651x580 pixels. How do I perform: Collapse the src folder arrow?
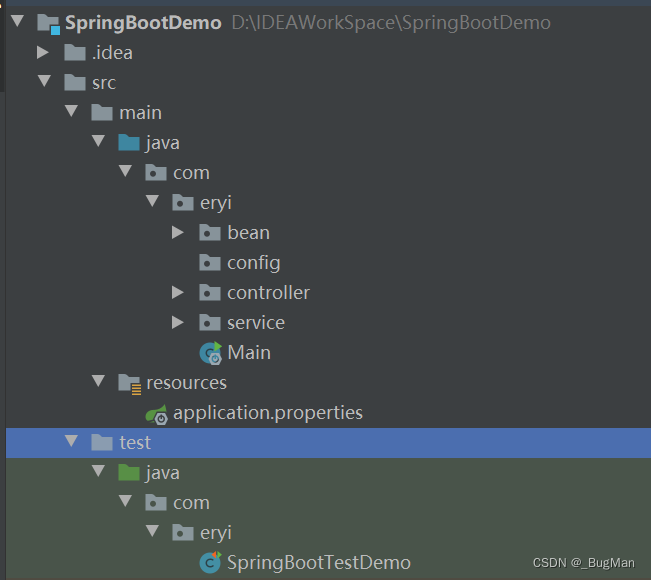coord(44,81)
